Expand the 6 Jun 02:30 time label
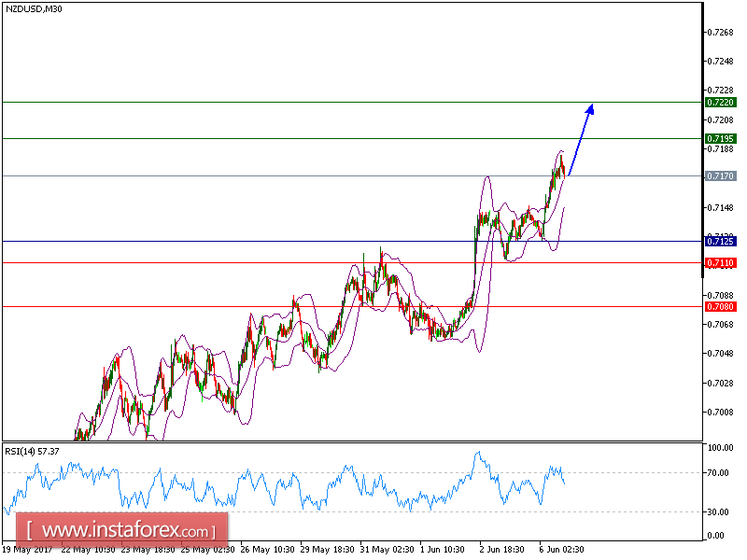This screenshot has width=747, height=560. tap(560, 551)
